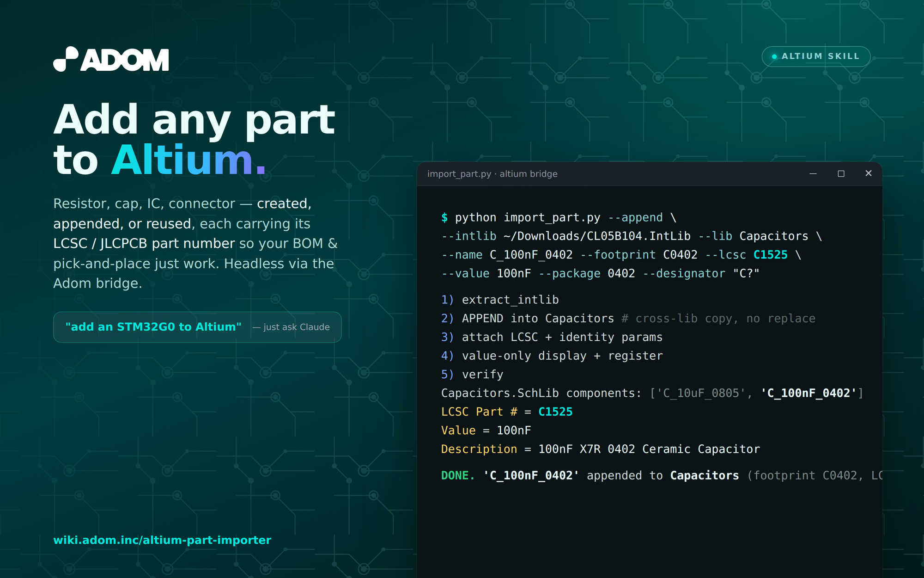Open the wiki.adom.inc/altium-part-importer link

[x=162, y=540]
